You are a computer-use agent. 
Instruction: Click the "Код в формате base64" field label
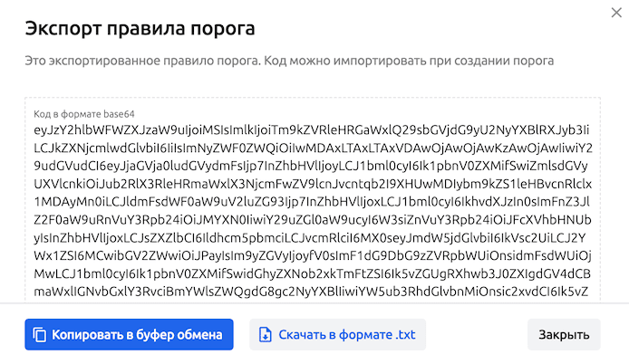point(84,113)
